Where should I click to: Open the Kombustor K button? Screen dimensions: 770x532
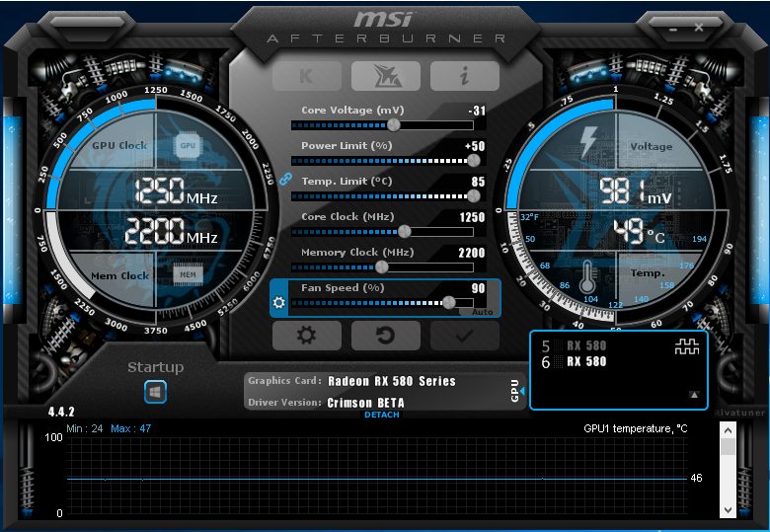[306, 76]
